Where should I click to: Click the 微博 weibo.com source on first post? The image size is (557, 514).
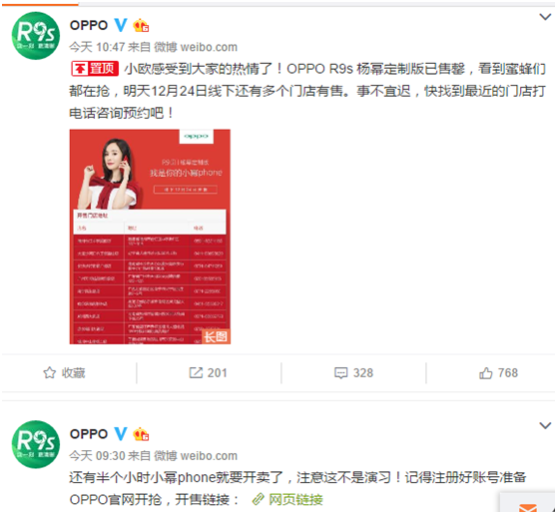click(x=196, y=47)
